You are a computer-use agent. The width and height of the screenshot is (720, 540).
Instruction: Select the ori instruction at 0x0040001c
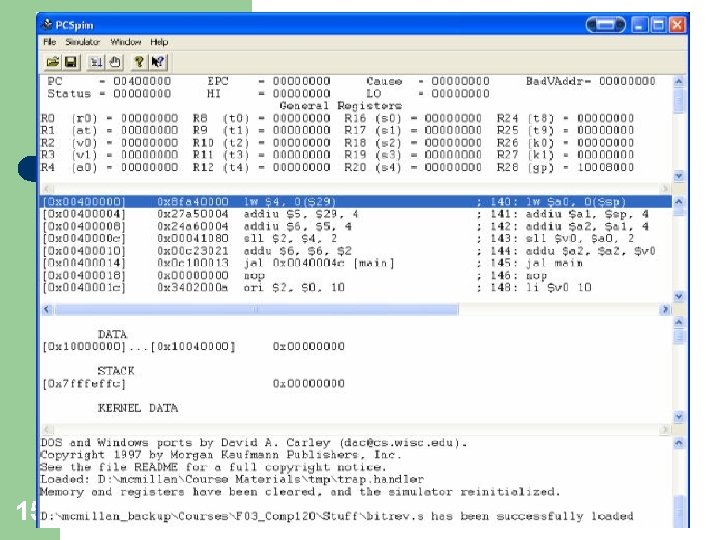click(316, 288)
